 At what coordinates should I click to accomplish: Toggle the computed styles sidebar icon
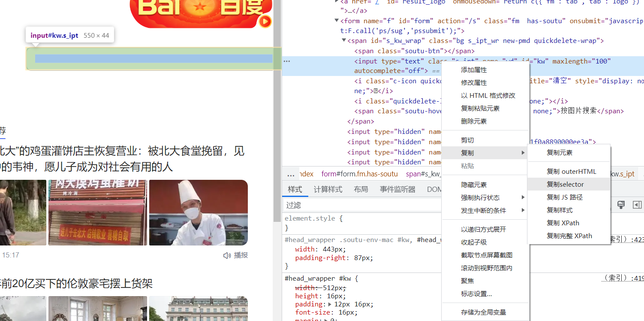(x=637, y=205)
